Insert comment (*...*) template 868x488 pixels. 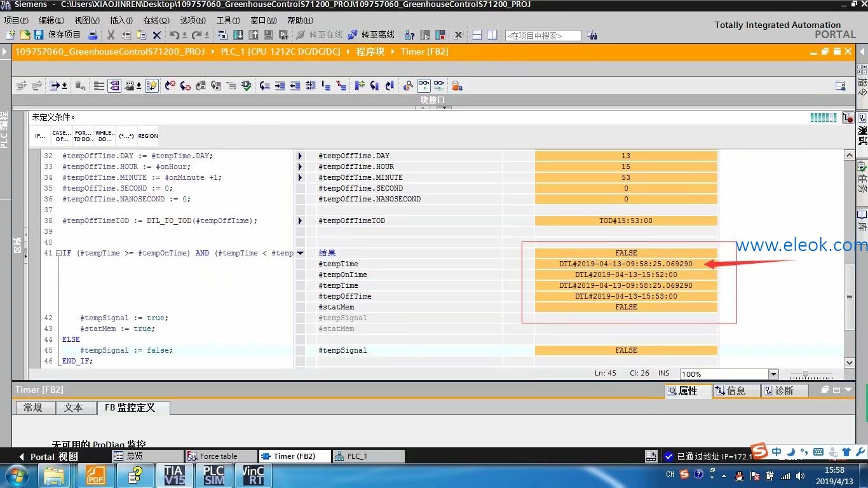point(126,136)
